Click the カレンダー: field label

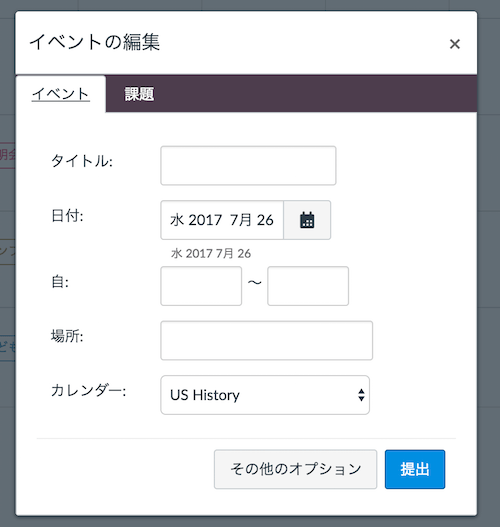coord(89,391)
